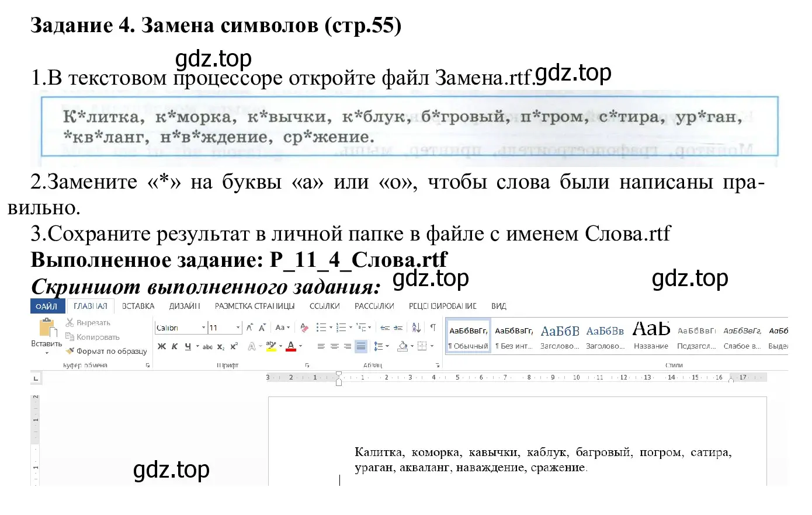Image resolution: width=812 pixels, height=515 pixels.
Task: Toggle paragraph marks display (¶)
Action: click(x=433, y=328)
